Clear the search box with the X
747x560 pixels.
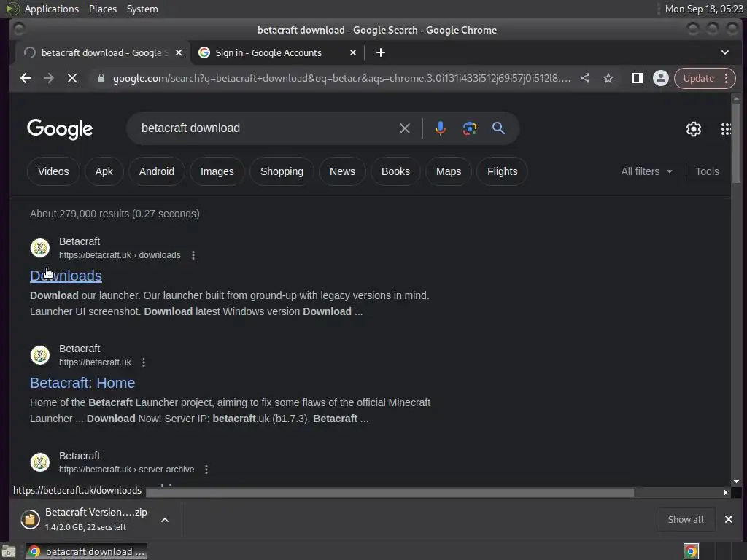(x=404, y=128)
